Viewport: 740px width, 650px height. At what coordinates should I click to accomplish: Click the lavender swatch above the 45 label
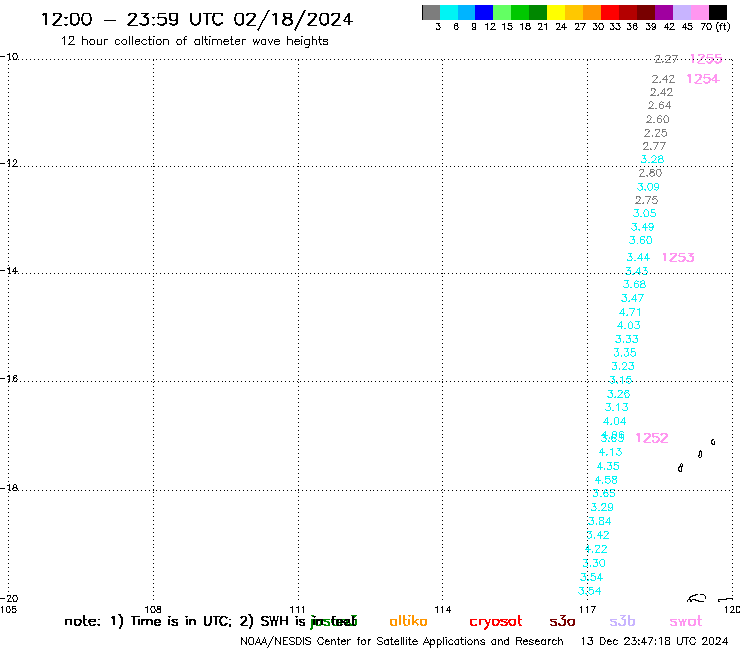[682, 12]
